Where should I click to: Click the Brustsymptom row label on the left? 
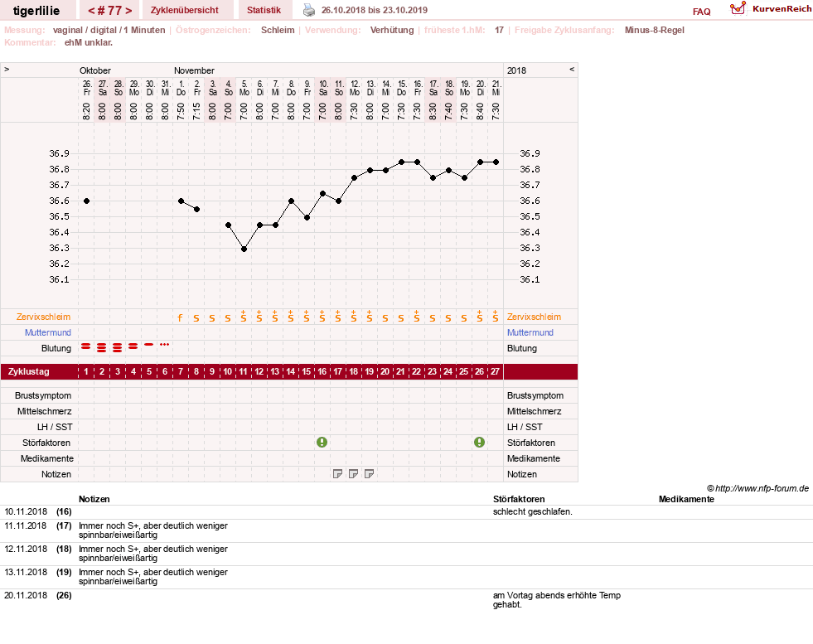click(43, 395)
